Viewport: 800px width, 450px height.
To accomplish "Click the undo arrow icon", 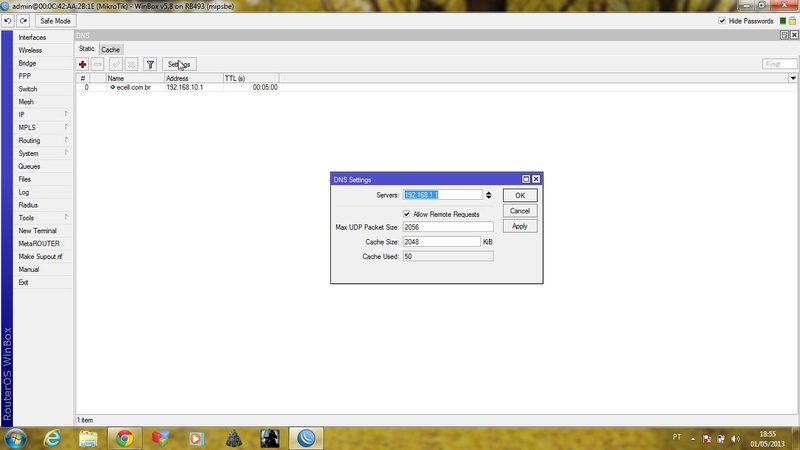I will click(x=8, y=21).
